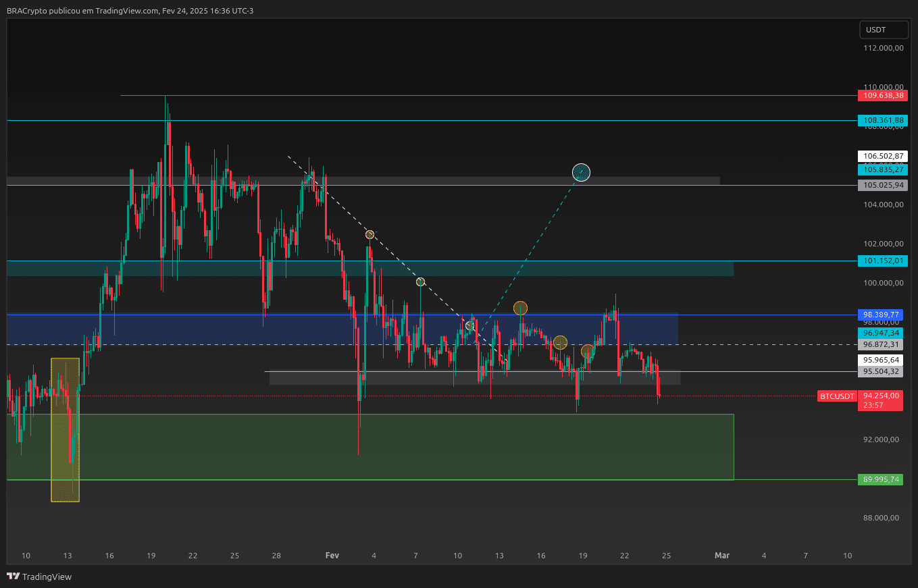The width and height of the screenshot is (918, 588).
Task: Click the 96.872,31 price label
Action: coord(881,344)
